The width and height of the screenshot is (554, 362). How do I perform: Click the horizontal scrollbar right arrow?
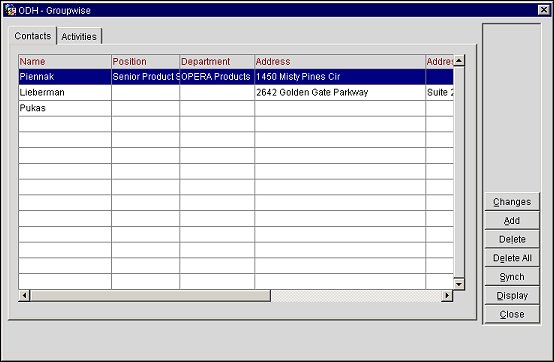(447, 295)
